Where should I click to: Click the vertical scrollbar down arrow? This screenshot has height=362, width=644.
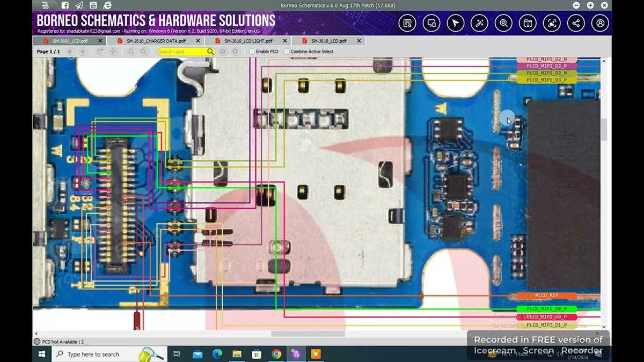[x=604, y=327]
